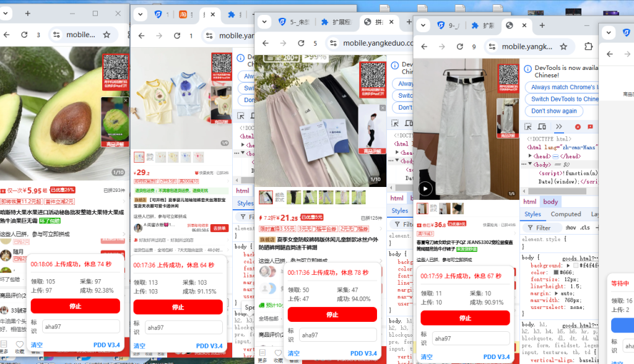Open tab search chevron, white jeans window

pos(423,25)
